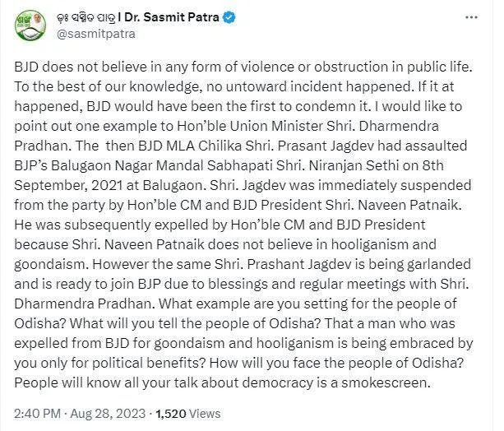504x431 pixels.
Task: Click the word smokescreen in the tweet
Action: (384, 382)
